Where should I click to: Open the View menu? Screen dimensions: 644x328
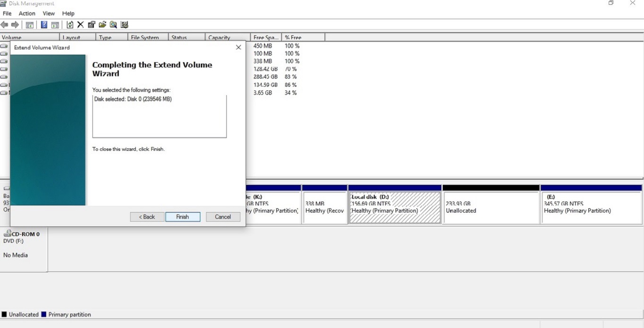pyautogui.click(x=49, y=14)
